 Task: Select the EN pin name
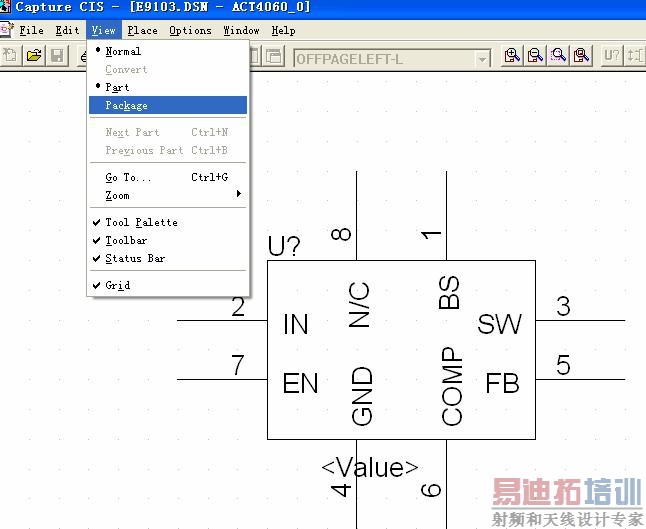click(x=300, y=383)
